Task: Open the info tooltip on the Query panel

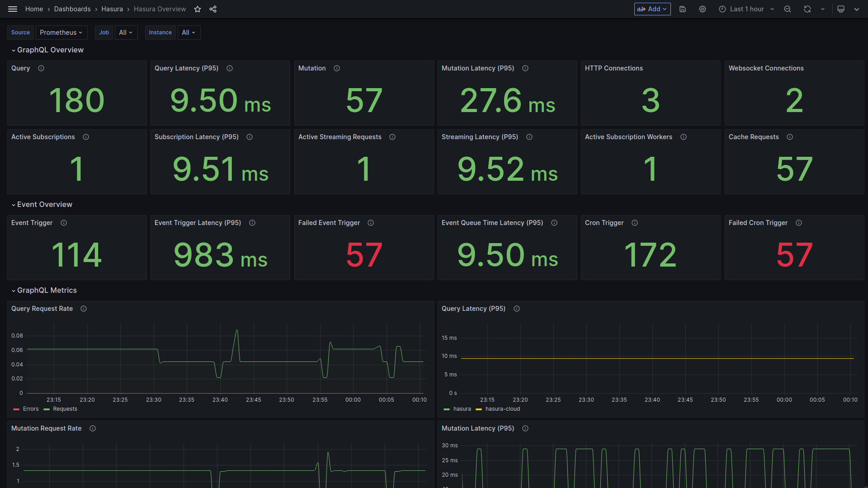Action: coord(41,68)
